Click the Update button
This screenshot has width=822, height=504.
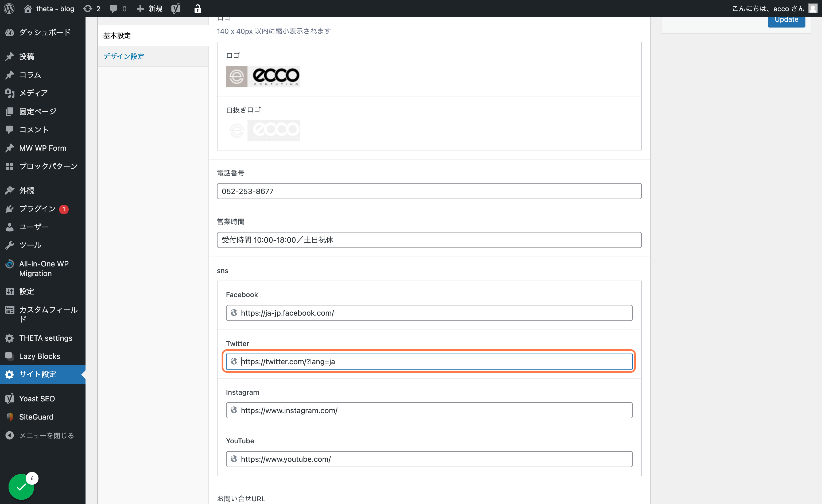pyautogui.click(x=786, y=20)
